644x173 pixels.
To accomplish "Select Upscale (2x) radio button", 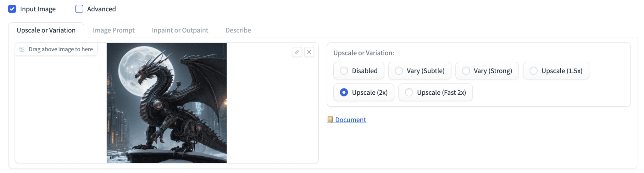I will pos(344,92).
